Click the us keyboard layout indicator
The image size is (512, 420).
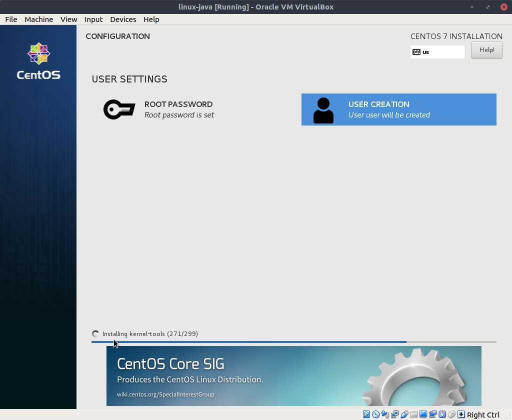[x=437, y=52]
